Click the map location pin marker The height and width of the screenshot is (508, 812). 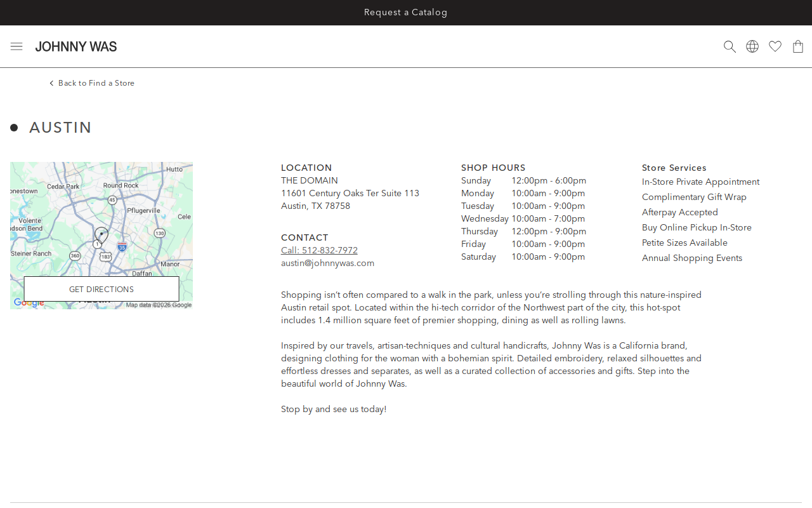(101, 235)
